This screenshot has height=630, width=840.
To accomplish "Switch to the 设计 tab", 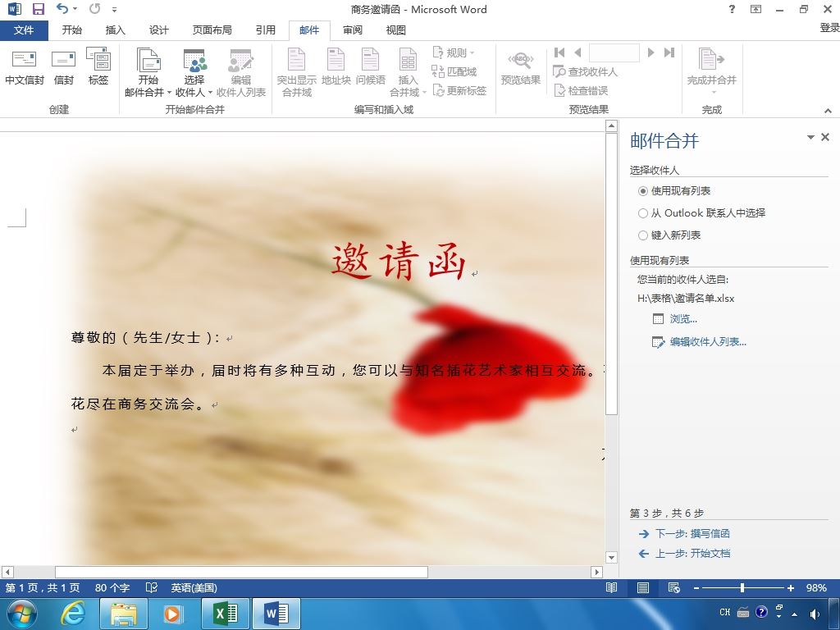I will (x=158, y=30).
